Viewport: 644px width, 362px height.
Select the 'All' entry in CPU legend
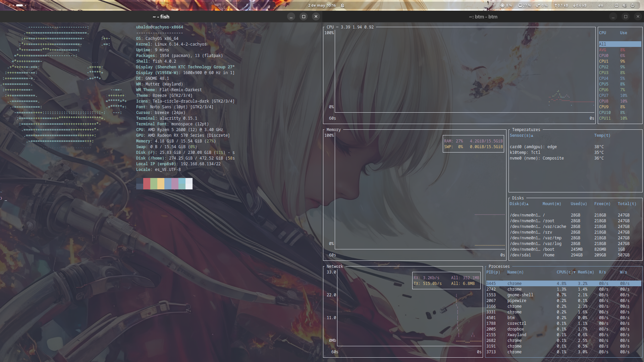click(620, 44)
